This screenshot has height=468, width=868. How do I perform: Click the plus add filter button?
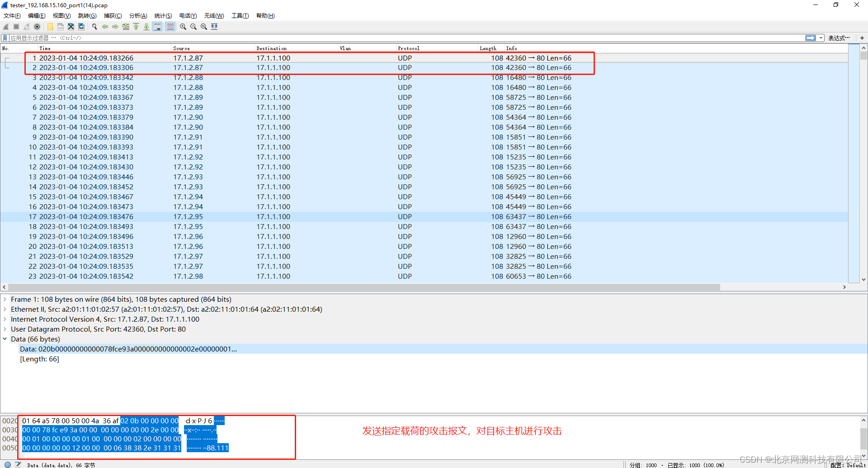click(862, 38)
